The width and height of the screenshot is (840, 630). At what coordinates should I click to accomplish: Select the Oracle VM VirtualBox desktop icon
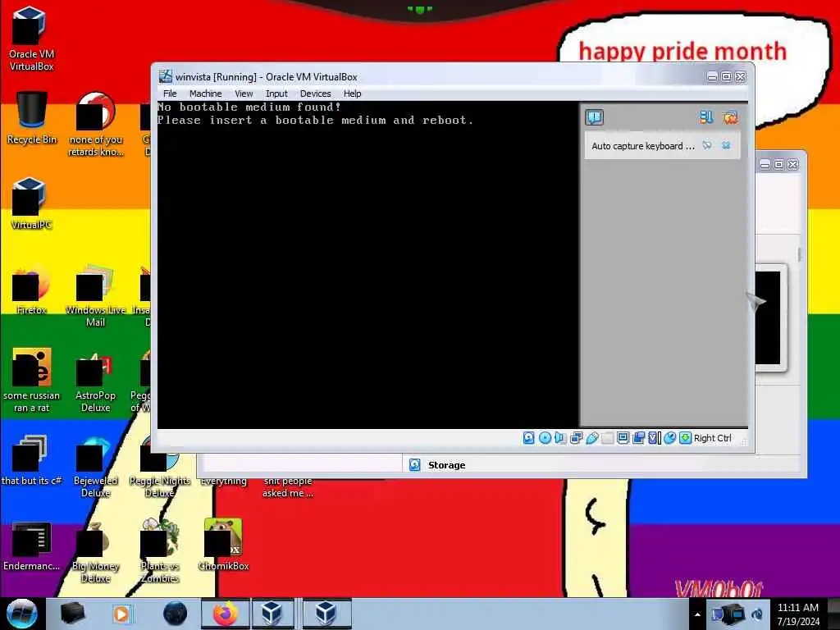[31, 39]
